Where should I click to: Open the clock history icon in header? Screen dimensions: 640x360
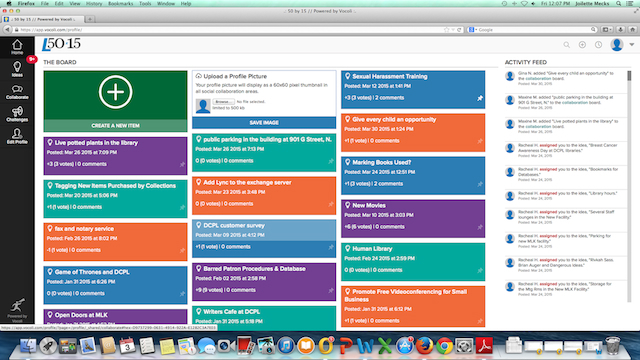pyautogui.click(x=598, y=44)
